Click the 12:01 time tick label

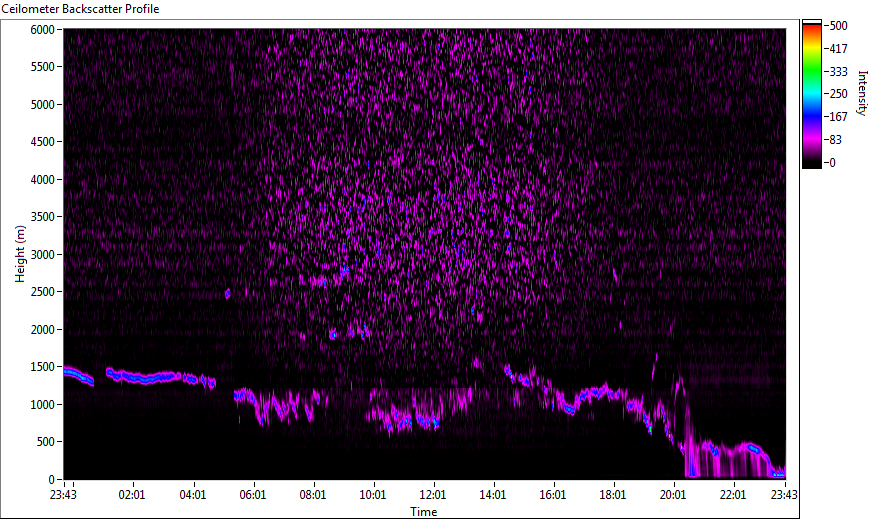[433, 495]
